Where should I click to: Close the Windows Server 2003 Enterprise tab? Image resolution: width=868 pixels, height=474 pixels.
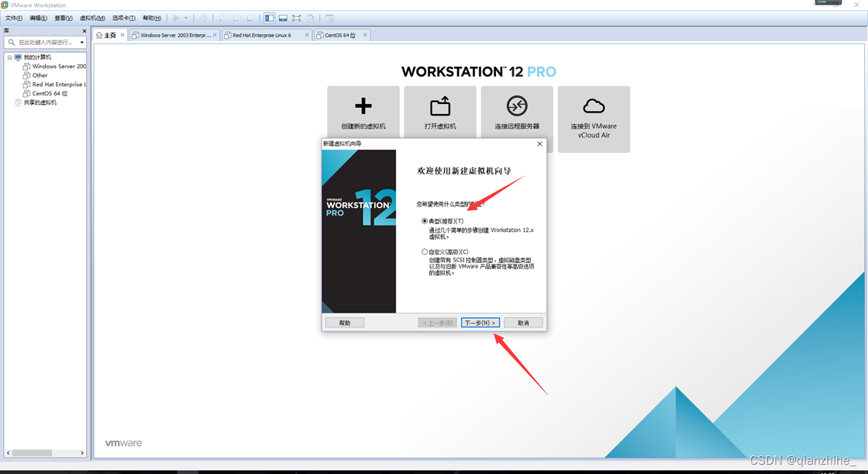215,35
